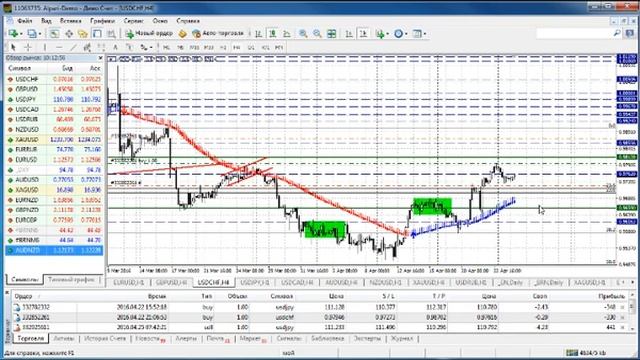This screenshot has width=640, height=360.
Task: Expand the Indicators dropdown arrow
Action: [387, 34]
